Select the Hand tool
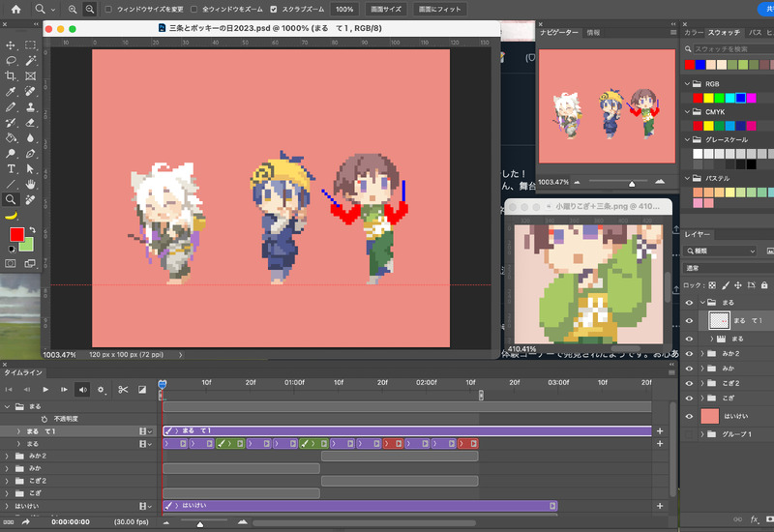This screenshot has height=532, width=774. tap(31, 184)
